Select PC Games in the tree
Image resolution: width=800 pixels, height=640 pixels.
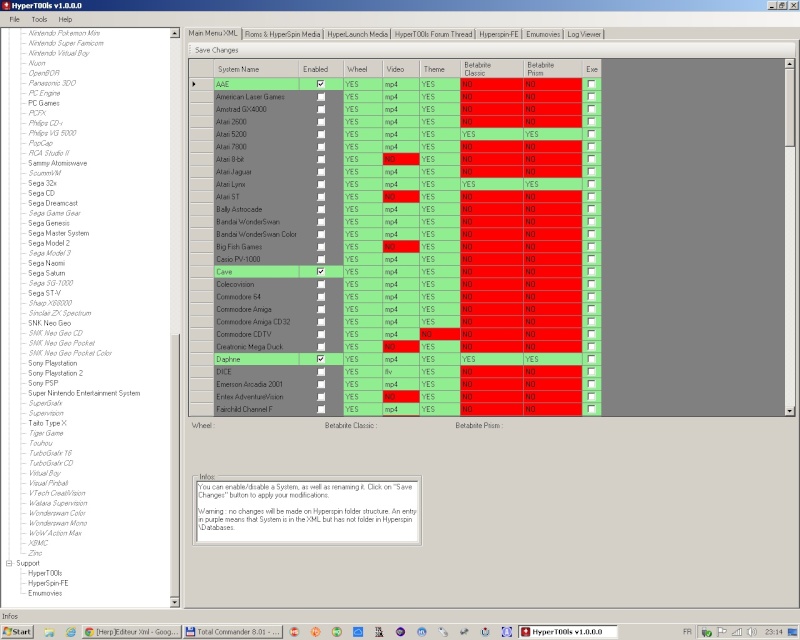click(x=44, y=103)
